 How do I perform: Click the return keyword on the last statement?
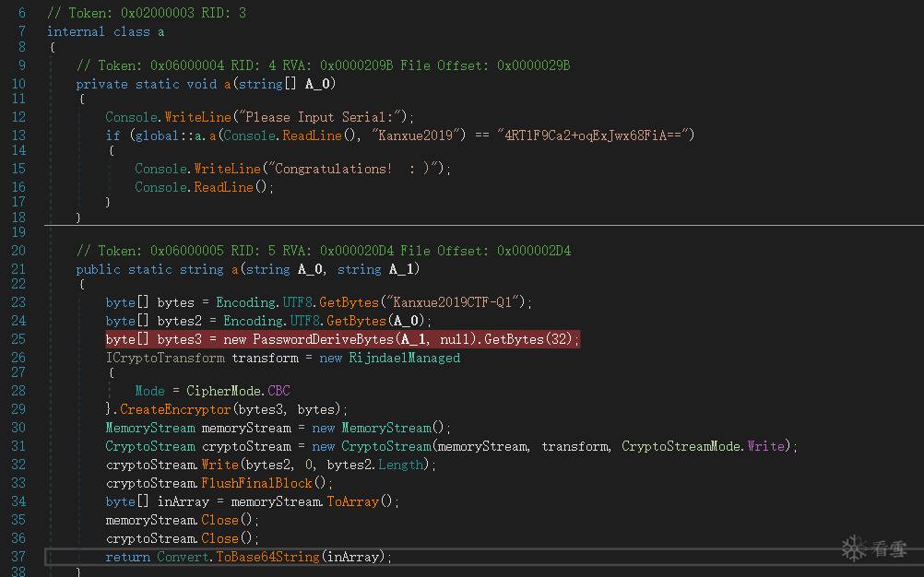point(127,557)
